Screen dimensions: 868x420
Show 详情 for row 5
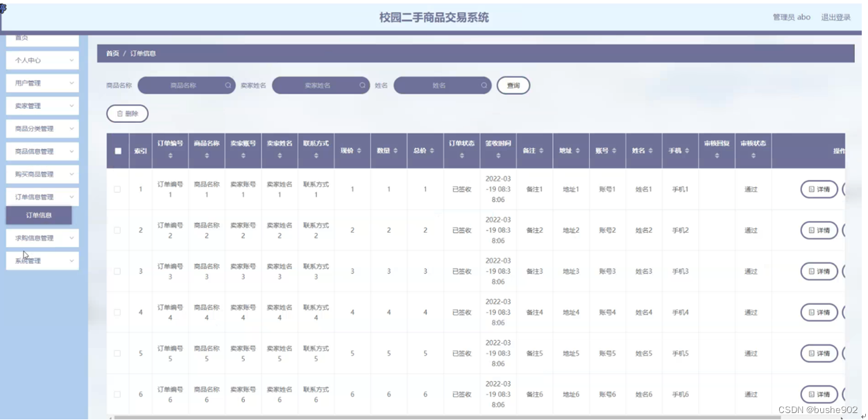(819, 353)
